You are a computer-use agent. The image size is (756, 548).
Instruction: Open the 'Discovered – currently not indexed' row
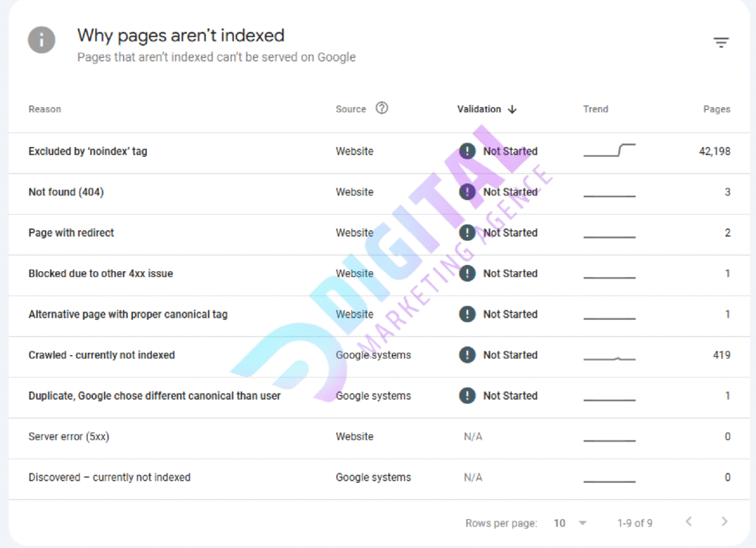109,477
